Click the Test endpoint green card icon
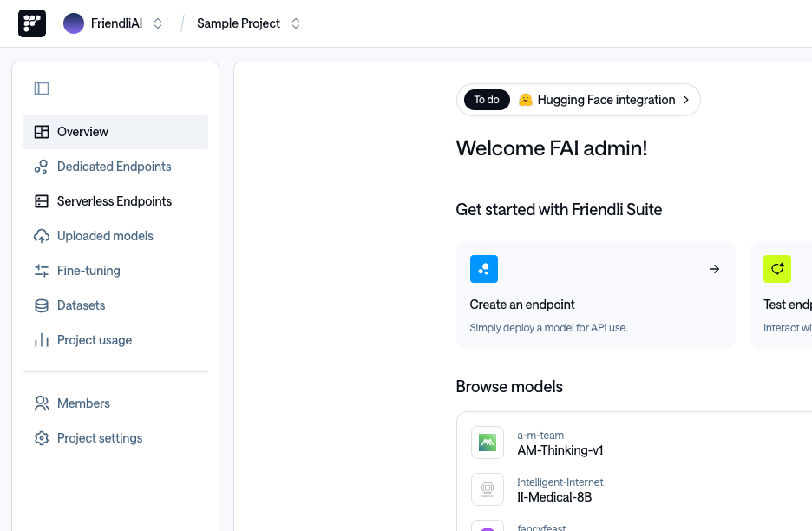Screen dimensions: 812x531 [776, 269]
